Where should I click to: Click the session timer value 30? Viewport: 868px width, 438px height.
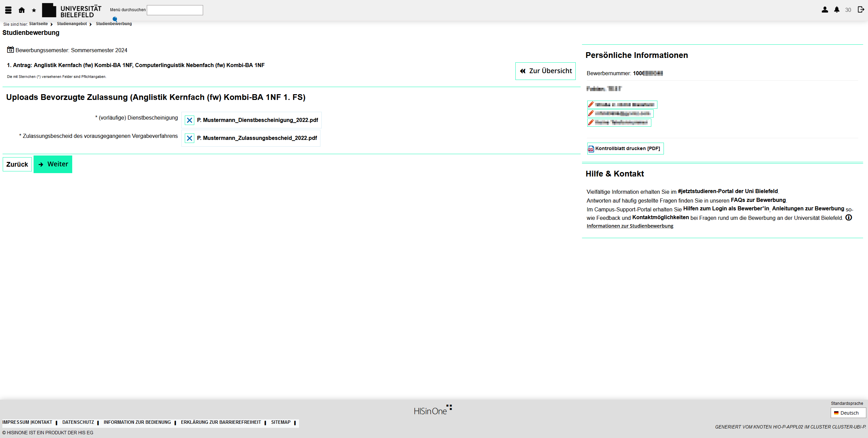848,10
